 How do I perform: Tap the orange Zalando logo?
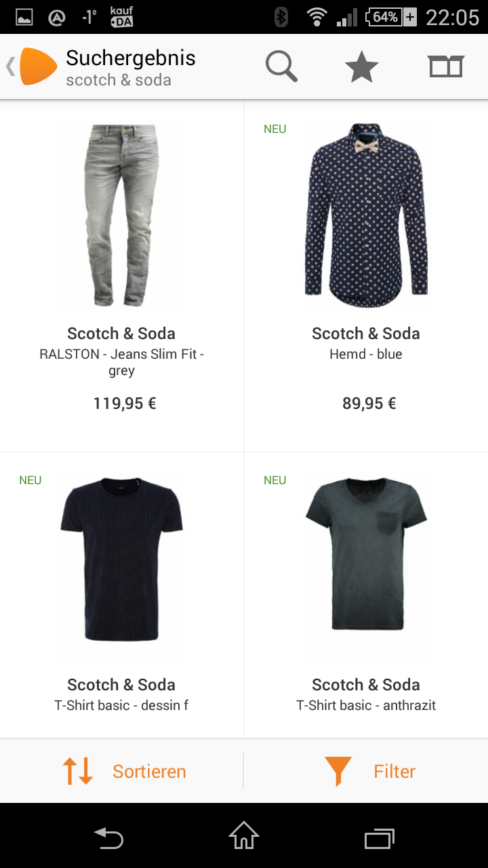point(38,66)
